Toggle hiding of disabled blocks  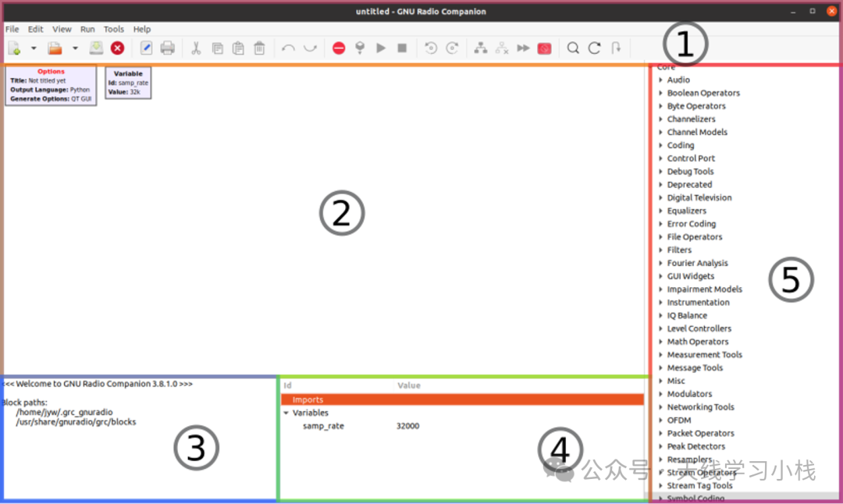pos(545,48)
